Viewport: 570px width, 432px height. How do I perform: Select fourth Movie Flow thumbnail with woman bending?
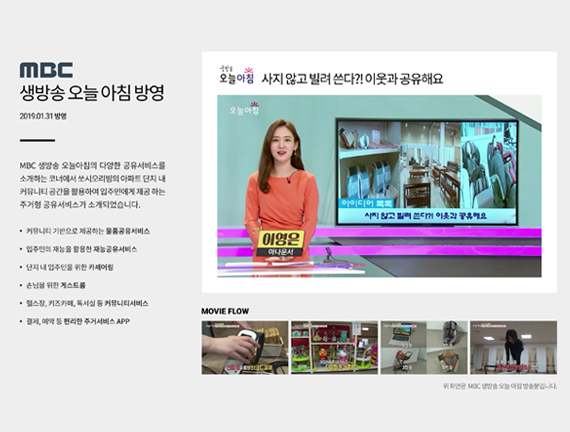pos(513,347)
